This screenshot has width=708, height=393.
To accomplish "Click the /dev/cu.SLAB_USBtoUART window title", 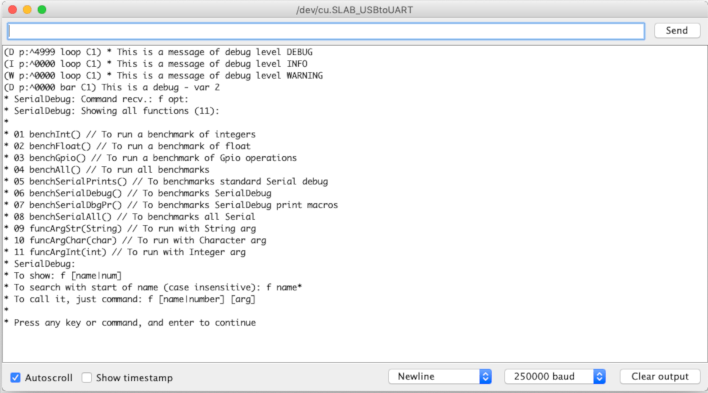I will pyautogui.click(x=354, y=10).
